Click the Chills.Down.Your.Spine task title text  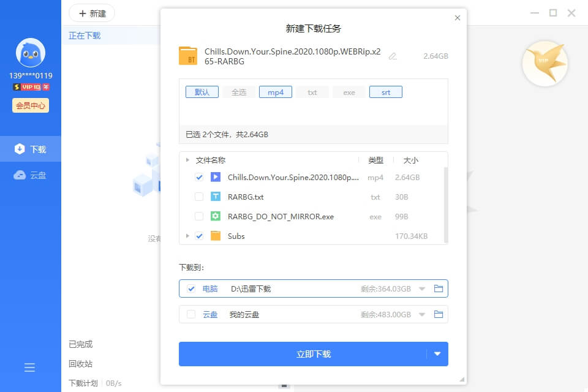[x=293, y=56]
